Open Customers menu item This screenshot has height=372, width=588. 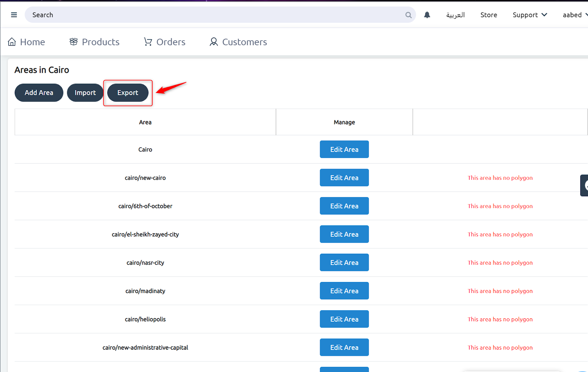point(238,42)
